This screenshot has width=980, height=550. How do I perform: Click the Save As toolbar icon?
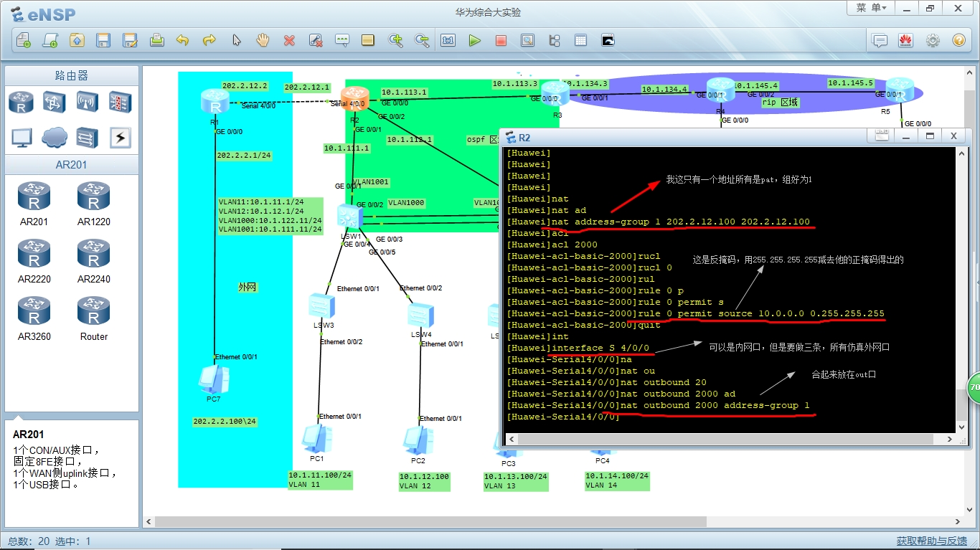coord(130,40)
